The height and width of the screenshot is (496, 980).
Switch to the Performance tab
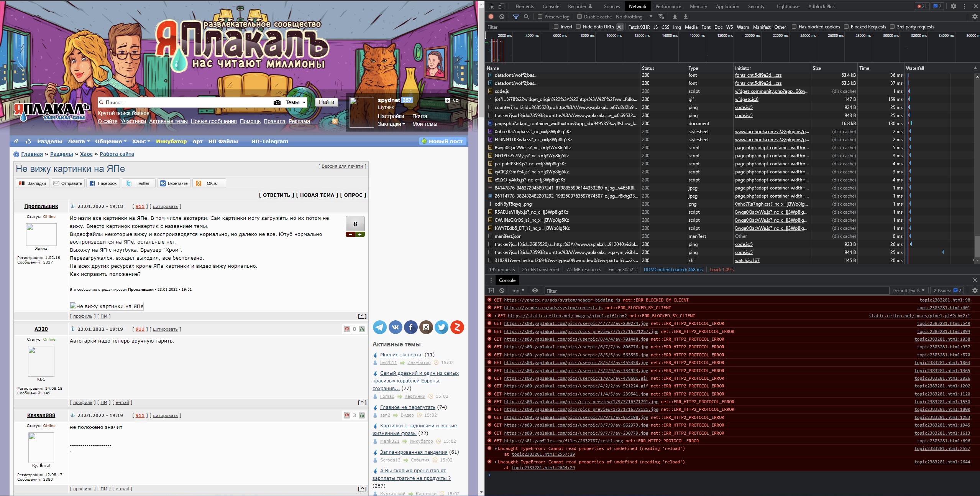point(668,6)
